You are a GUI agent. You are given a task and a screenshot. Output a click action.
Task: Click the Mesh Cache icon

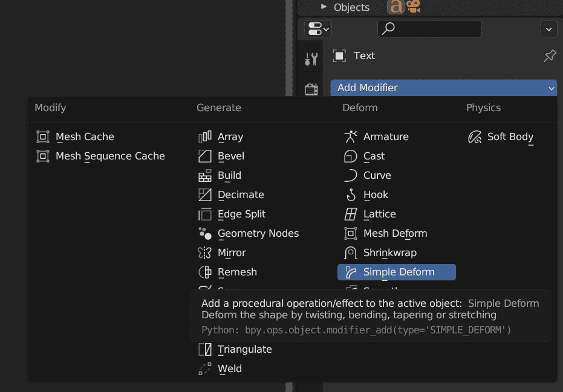pyautogui.click(x=43, y=137)
